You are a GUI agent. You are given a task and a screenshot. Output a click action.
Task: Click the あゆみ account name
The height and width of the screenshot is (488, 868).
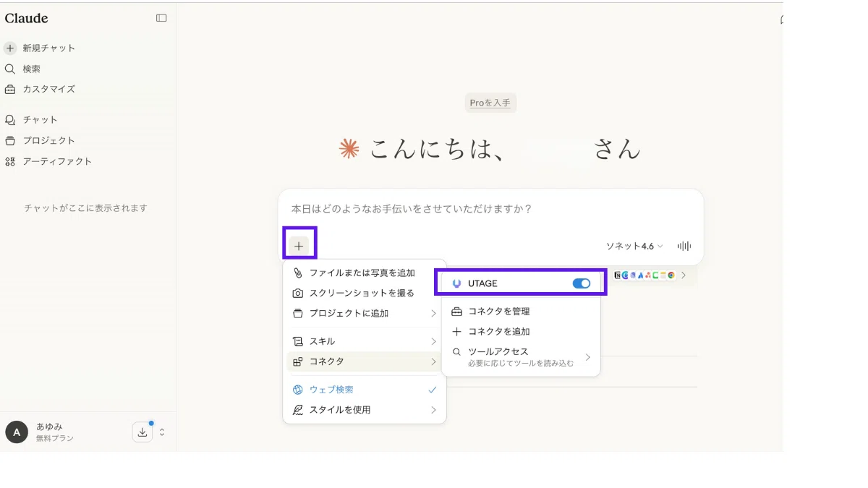pyautogui.click(x=49, y=427)
